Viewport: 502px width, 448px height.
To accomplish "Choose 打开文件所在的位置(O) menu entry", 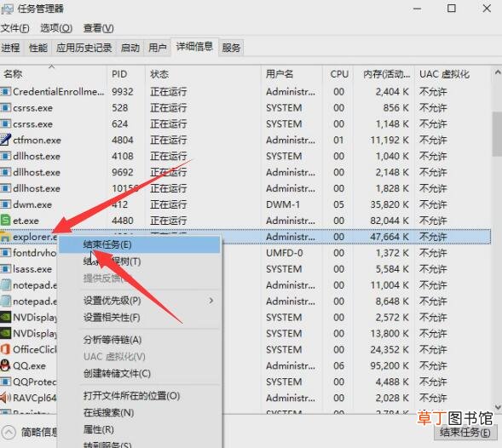I will [x=140, y=396].
